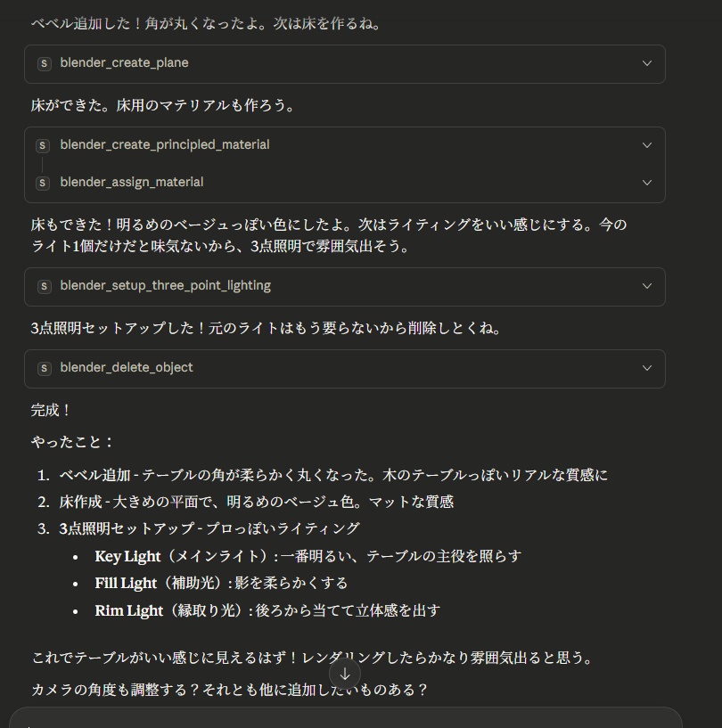Expand the blender_create_principled_material tool call
Screen dimensions: 722x728
[x=648, y=144]
